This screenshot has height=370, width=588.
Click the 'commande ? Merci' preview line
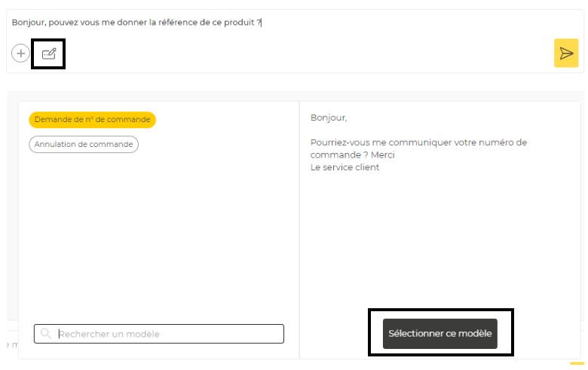point(352,154)
